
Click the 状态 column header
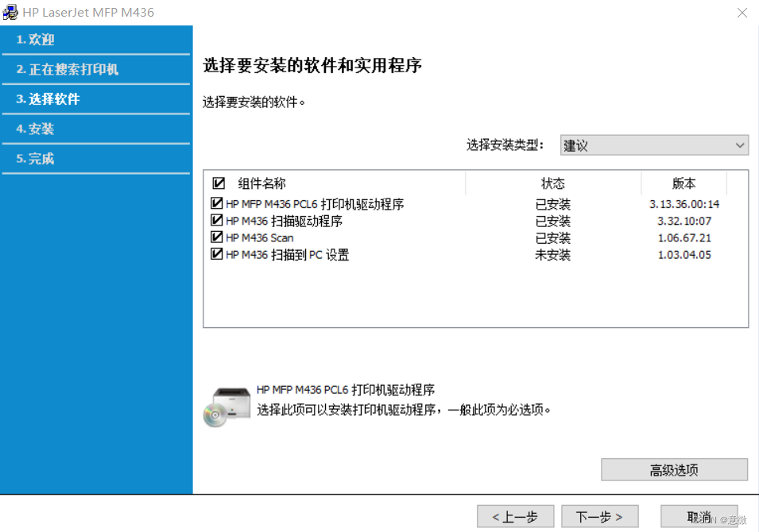553,183
